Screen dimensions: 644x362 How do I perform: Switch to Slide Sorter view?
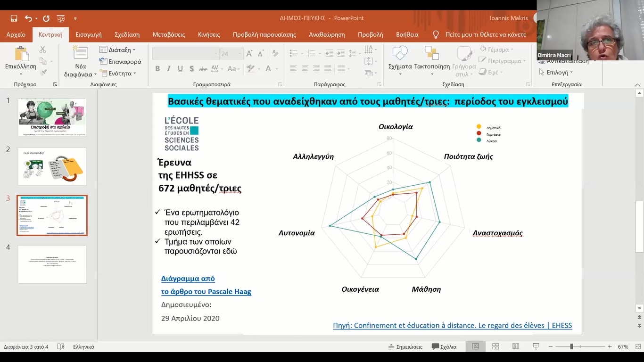click(495, 346)
